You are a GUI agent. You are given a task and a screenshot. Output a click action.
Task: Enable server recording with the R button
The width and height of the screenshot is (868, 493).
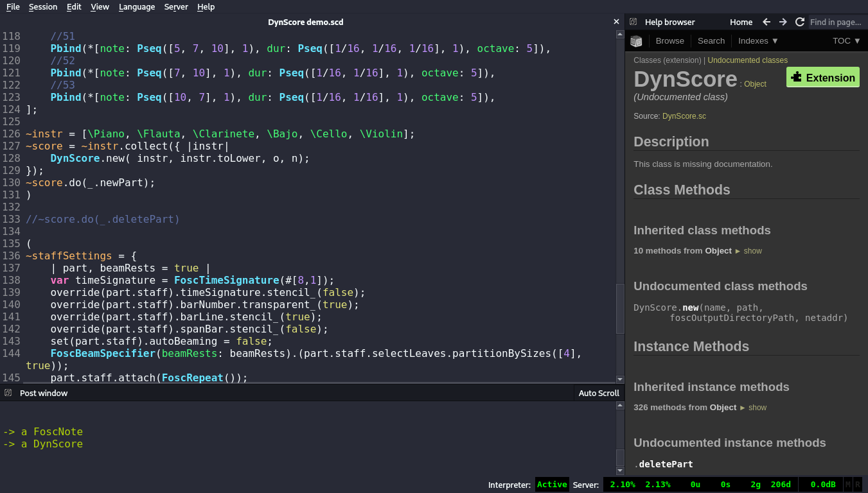(x=857, y=484)
